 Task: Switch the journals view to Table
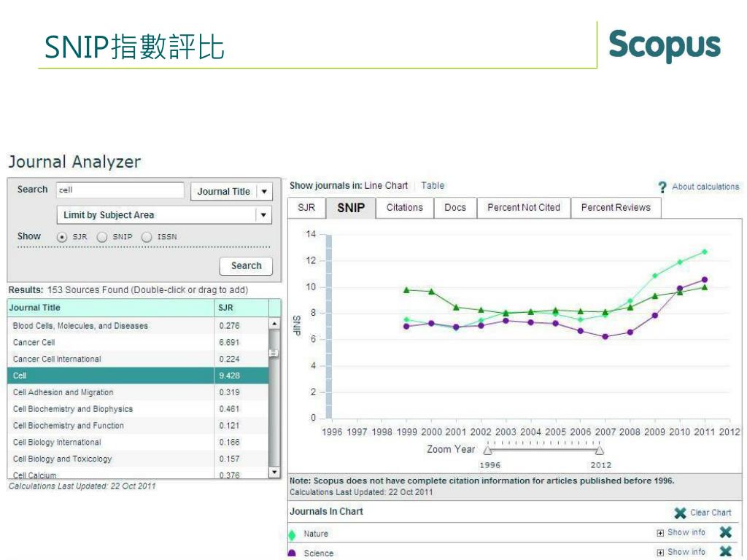click(x=433, y=186)
